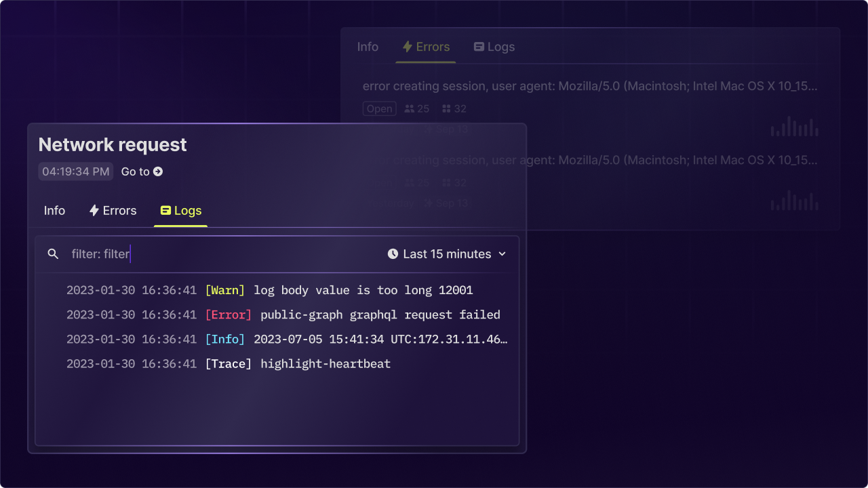
Task: Open the Logs tab in the background panel
Action: pyautogui.click(x=494, y=47)
